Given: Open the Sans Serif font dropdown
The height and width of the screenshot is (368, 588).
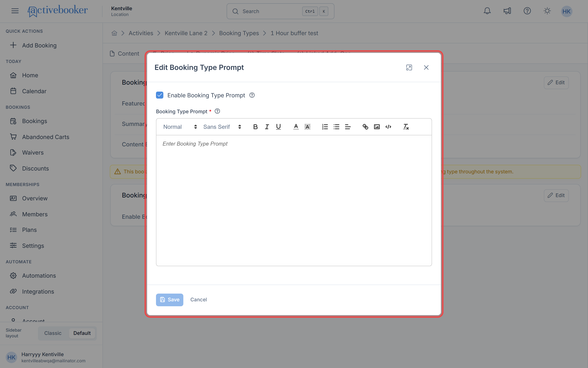Looking at the screenshot, I should coord(222,127).
